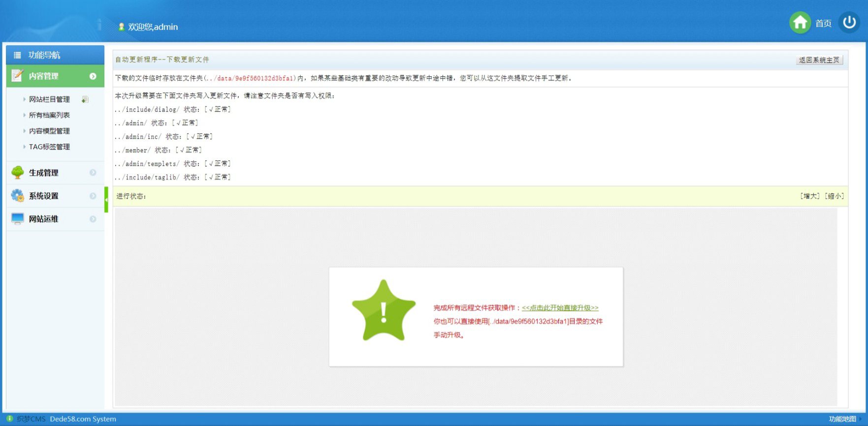Click the ../admin/inc/ status line
The image size is (868, 426).
coord(163,136)
